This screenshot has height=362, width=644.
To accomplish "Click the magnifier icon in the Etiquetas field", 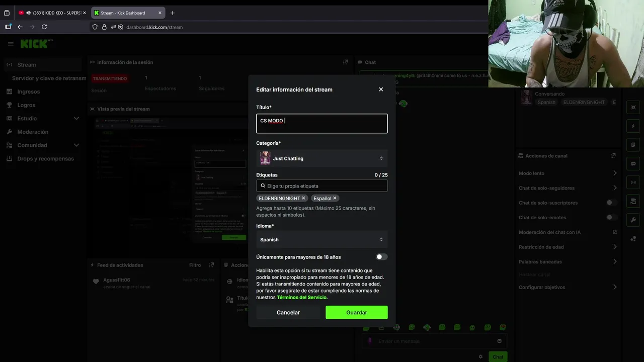I will click(263, 186).
